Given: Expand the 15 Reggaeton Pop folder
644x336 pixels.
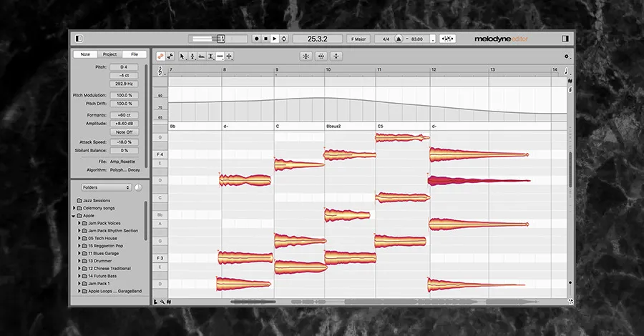Looking at the screenshot, I should [79, 246].
